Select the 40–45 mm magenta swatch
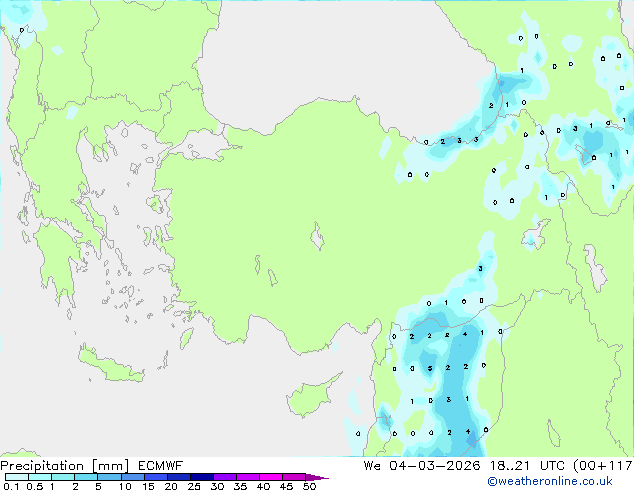This screenshot has height=490, width=634. 271,477
